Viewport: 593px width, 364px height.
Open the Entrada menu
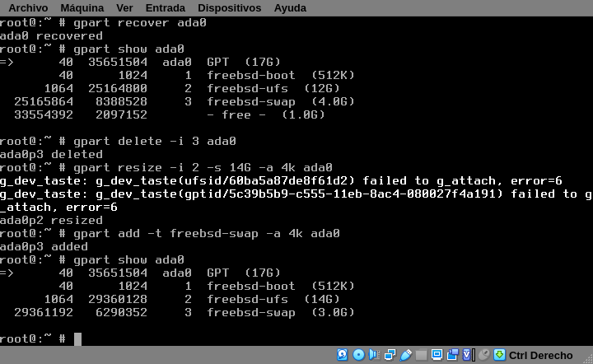166,8
